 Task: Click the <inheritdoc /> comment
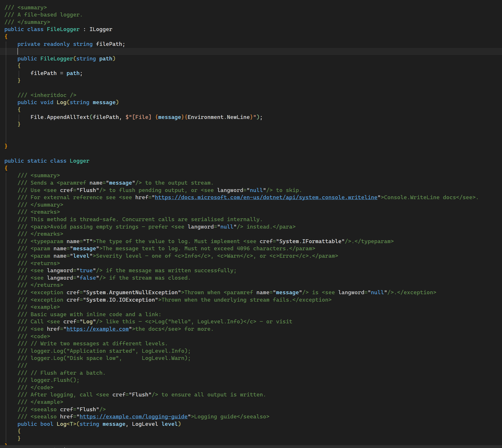[47, 95]
